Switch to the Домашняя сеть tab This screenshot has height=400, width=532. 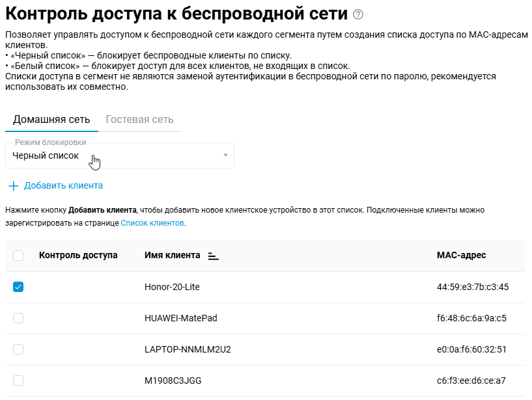(x=51, y=120)
